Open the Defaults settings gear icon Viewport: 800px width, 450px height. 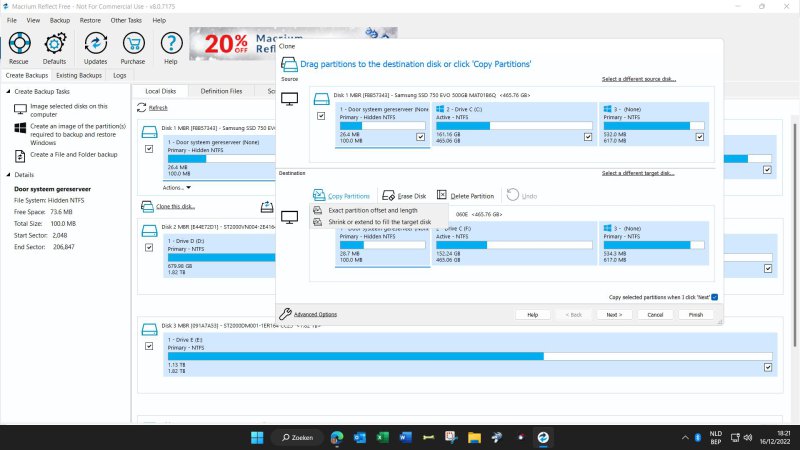pyautogui.click(x=55, y=43)
